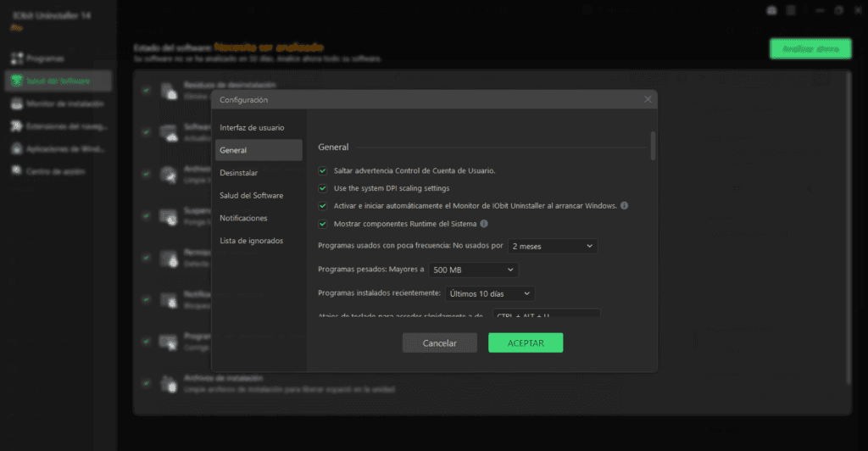
Task: Open Extensiones del navegador in main sidebar
Action: 58,126
